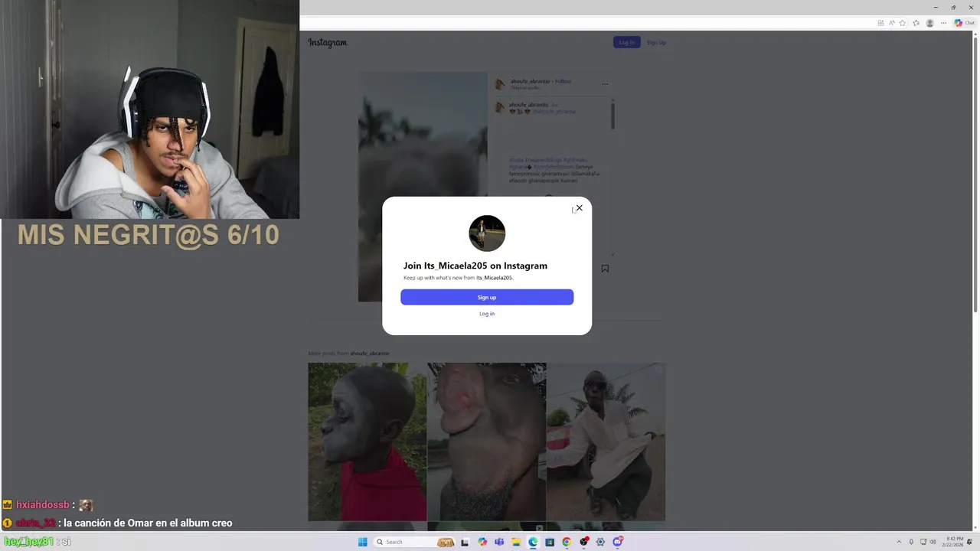
Task: Open the Favorites list icon in Edge toolbar
Action: click(916, 23)
